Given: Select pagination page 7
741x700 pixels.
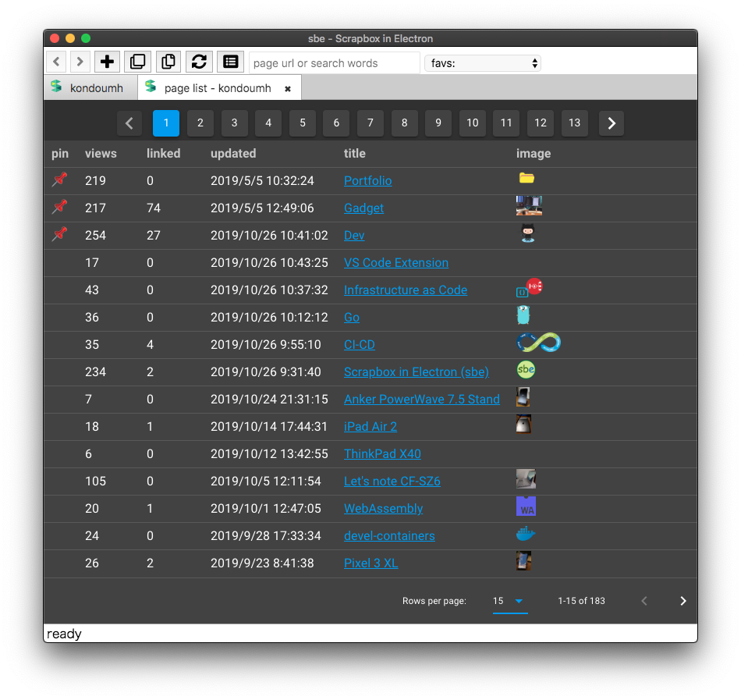Looking at the screenshot, I should point(370,123).
